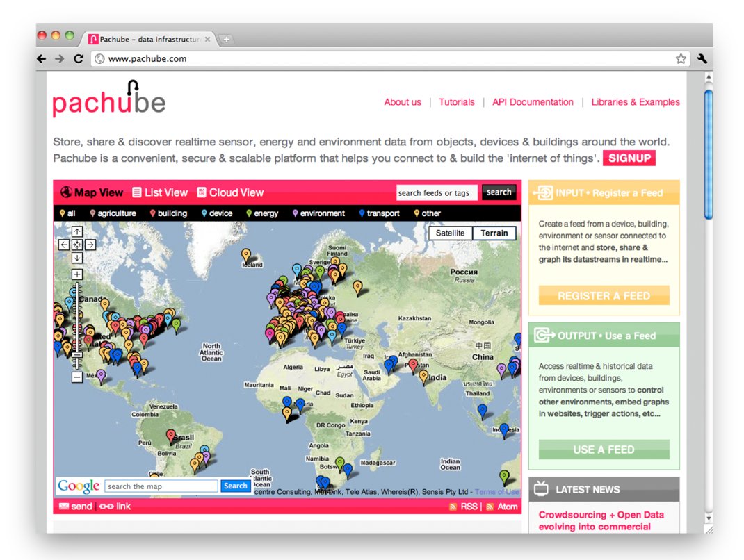Click the send envelope icon
Image resolution: width=744 pixels, height=560 pixels.
(x=63, y=507)
